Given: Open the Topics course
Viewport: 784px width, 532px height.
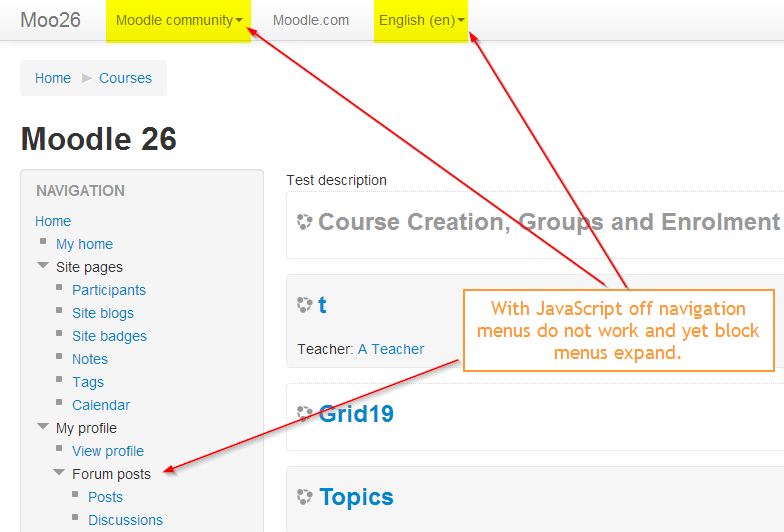Looking at the screenshot, I should (356, 497).
